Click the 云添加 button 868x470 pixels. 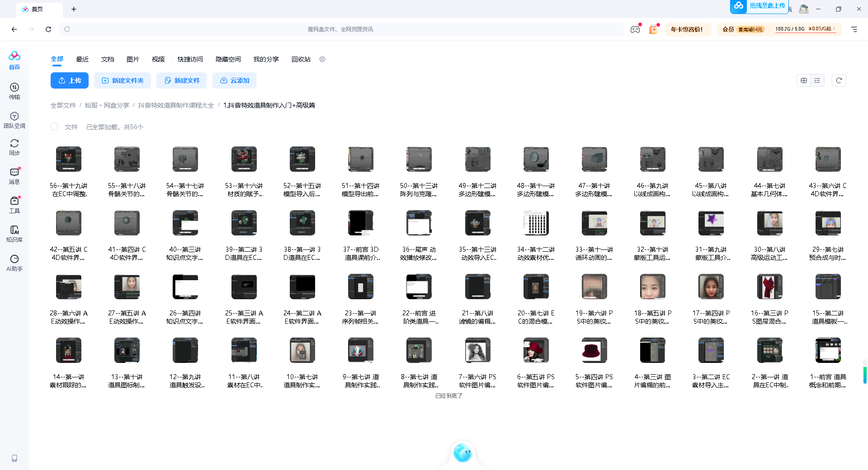235,80
